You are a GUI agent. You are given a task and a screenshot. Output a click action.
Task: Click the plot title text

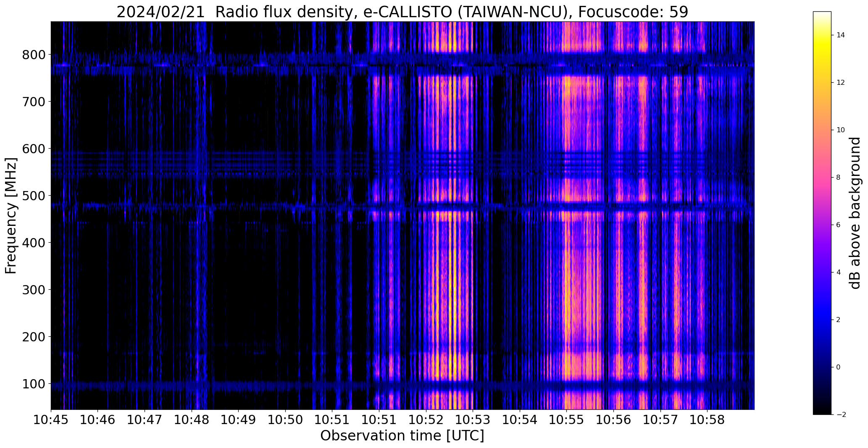click(x=402, y=12)
